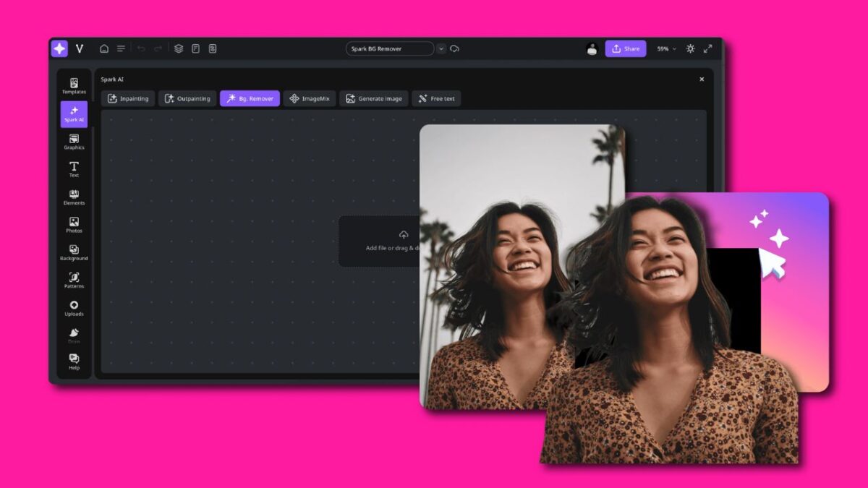868x488 pixels.
Task: Open the Patterns sidebar panel
Action: pyautogui.click(x=74, y=281)
